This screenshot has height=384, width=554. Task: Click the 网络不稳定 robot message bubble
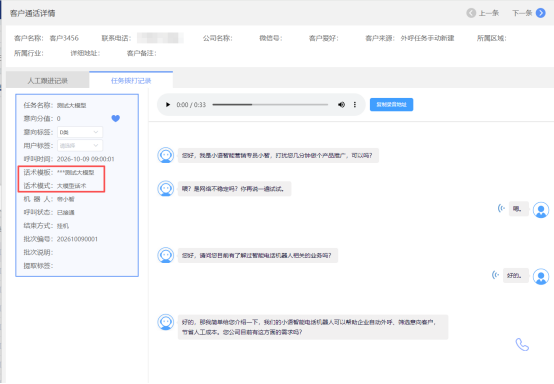[x=234, y=189]
